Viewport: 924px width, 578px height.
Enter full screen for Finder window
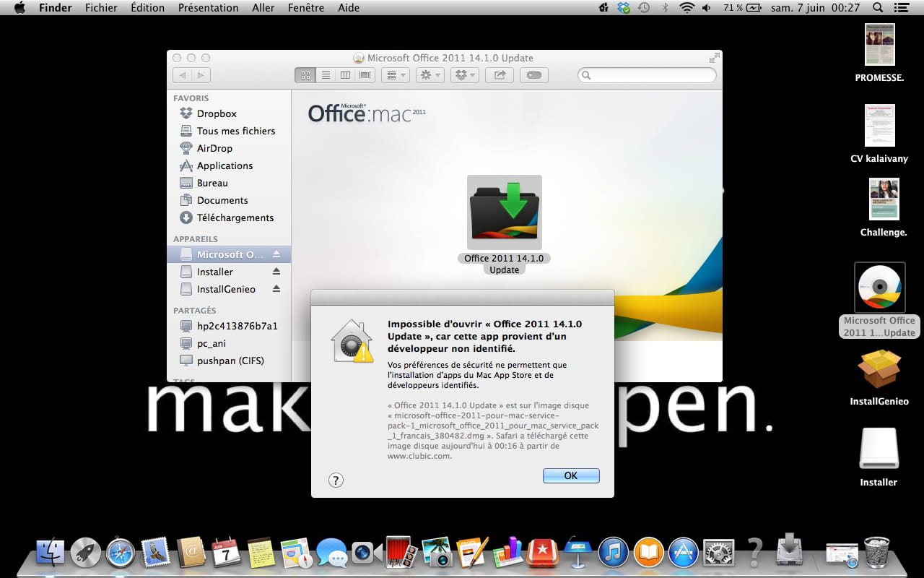[715, 58]
